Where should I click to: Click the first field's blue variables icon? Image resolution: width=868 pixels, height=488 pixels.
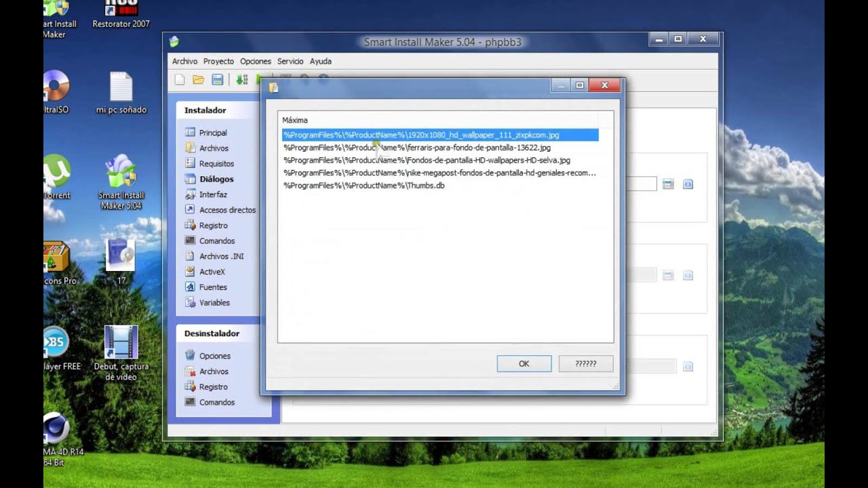pyautogui.click(x=688, y=184)
